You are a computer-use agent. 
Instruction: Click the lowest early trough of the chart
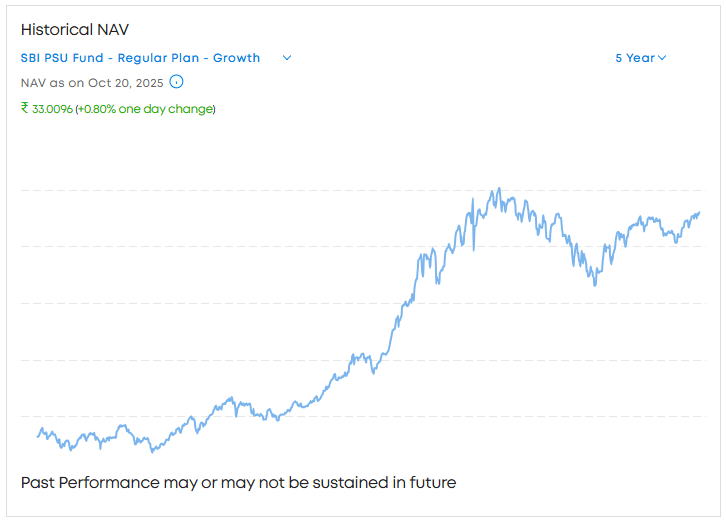click(152, 452)
